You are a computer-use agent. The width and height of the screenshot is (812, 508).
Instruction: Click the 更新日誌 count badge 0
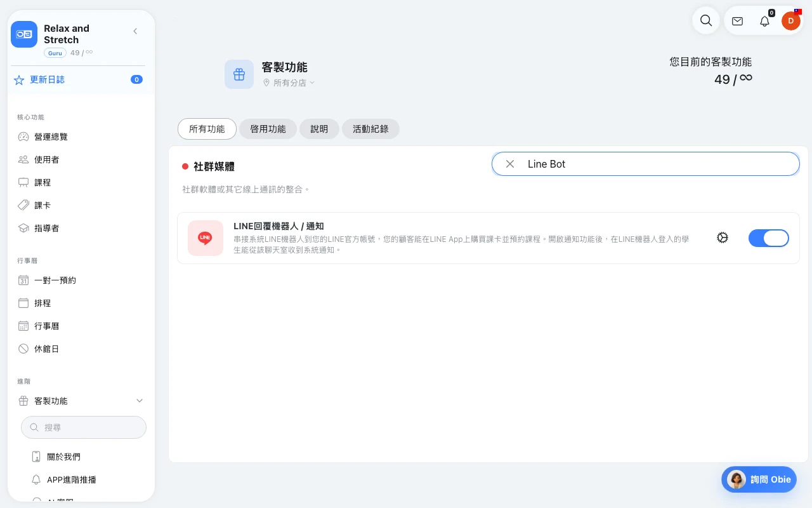coord(136,79)
